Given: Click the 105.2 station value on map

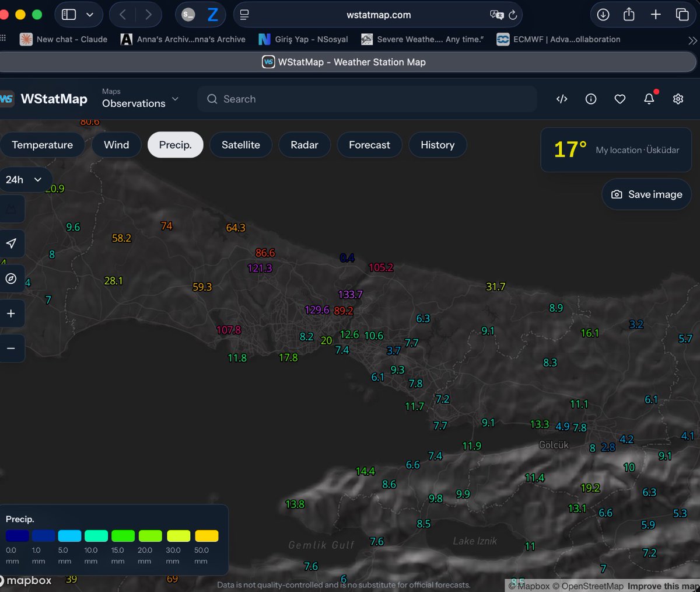Looking at the screenshot, I should (381, 268).
